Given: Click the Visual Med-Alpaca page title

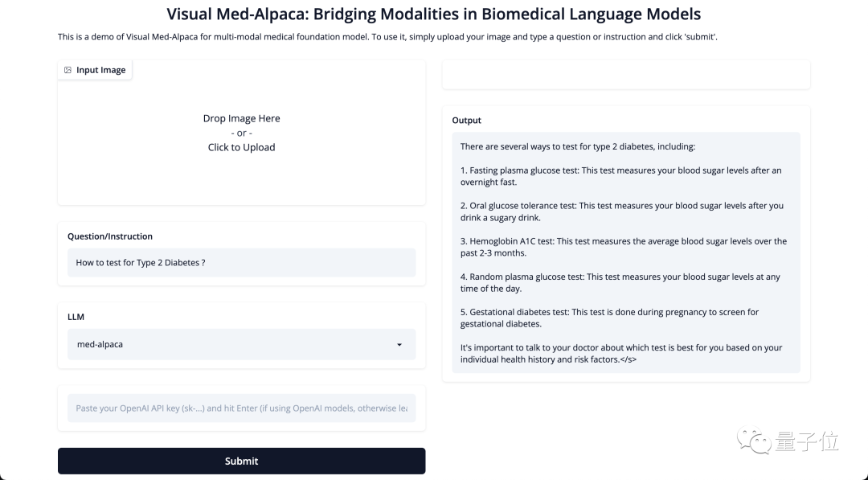Looking at the screenshot, I should (434, 14).
